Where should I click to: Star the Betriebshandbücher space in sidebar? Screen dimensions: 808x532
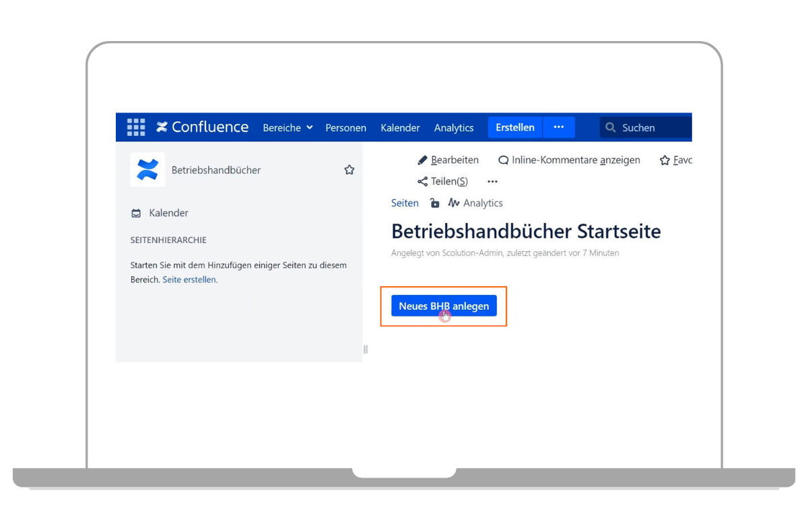pyautogui.click(x=349, y=170)
